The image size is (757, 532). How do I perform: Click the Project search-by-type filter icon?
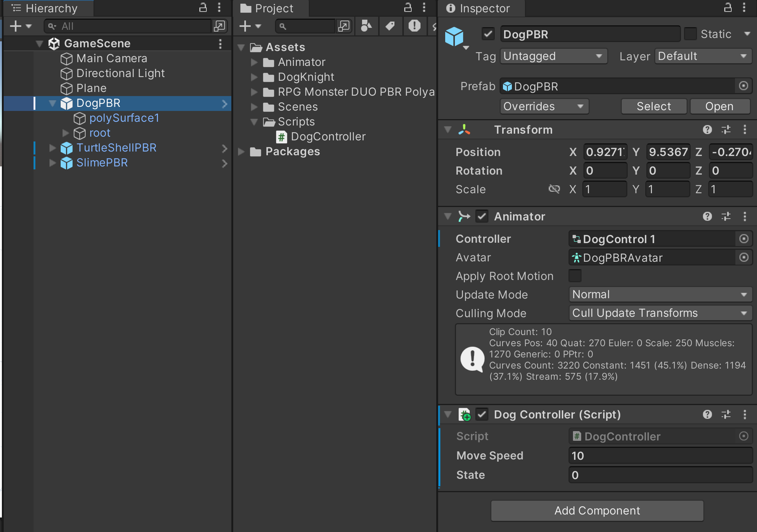click(366, 26)
